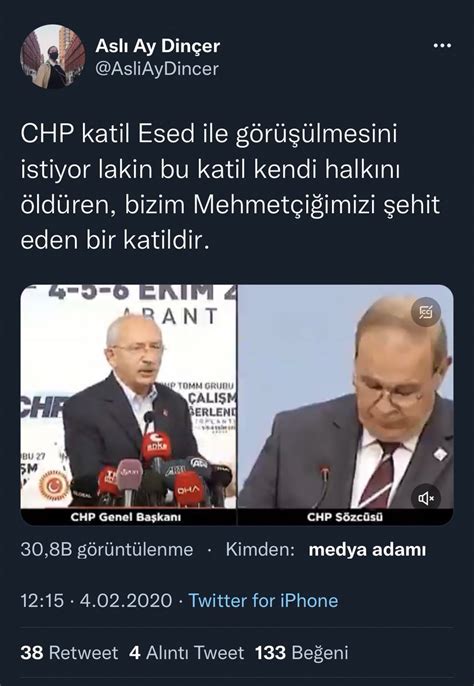Click the CHP Sözcüsü caption label
The height and width of the screenshot is (686, 474).
pos(345,517)
